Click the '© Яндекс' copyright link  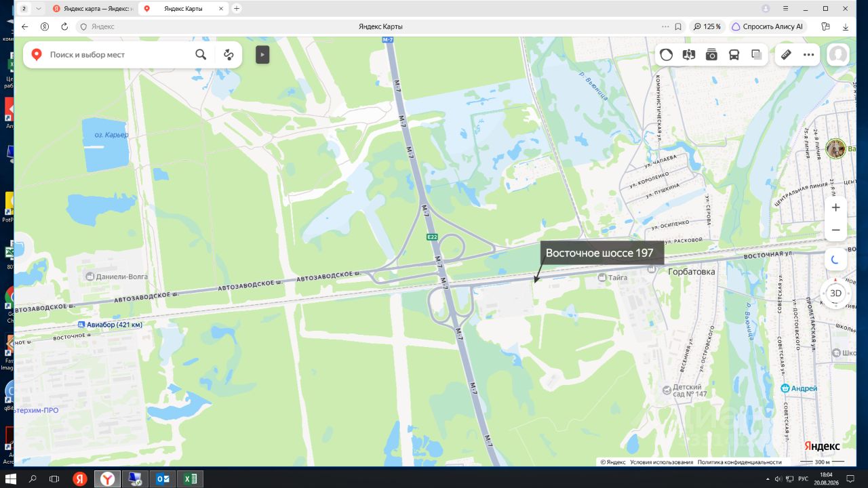tap(613, 462)
